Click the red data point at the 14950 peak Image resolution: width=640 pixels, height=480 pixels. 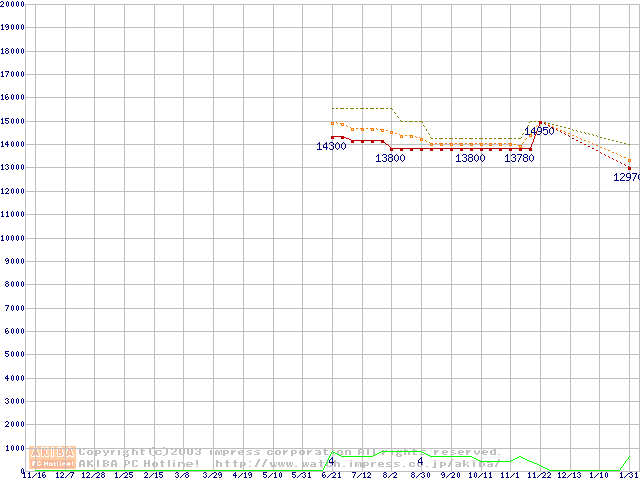540,123
